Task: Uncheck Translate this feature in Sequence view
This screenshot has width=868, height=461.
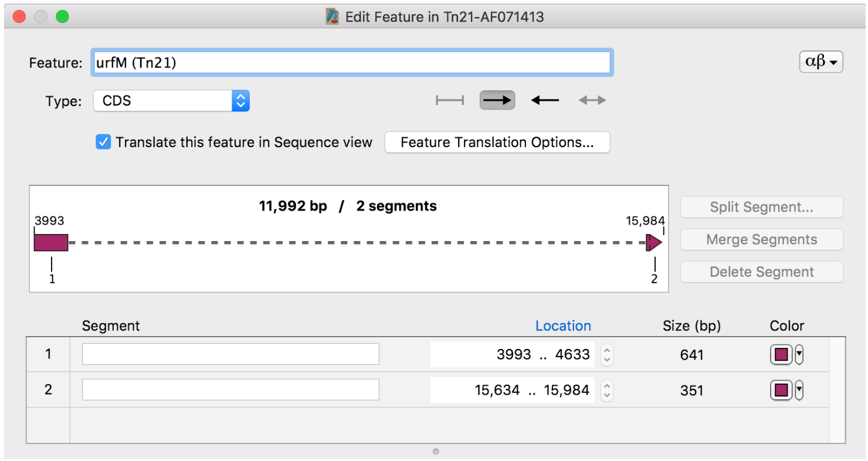Action: click(103, 143)
